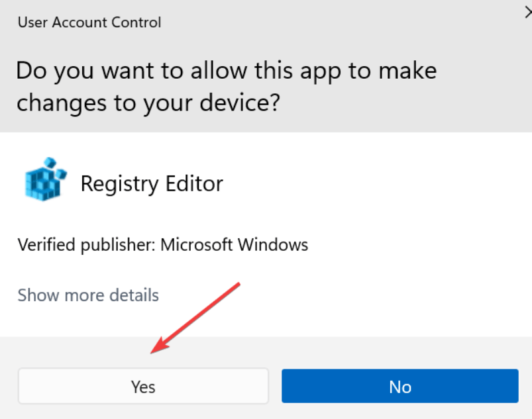Click the Yes button to allow changes

[x=143, y=386]
